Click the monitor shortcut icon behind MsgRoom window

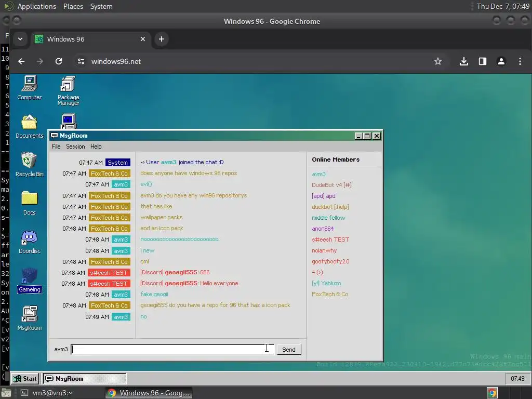(x=69, y=122)
